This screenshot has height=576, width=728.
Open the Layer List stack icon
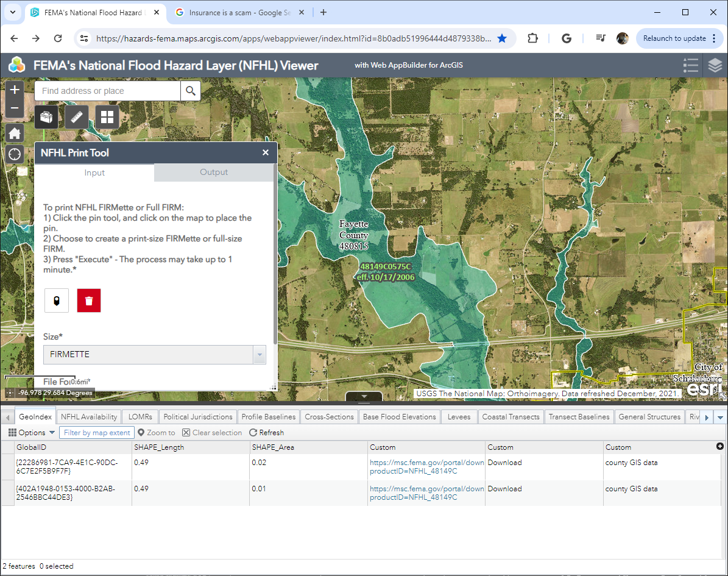(715, 65)
